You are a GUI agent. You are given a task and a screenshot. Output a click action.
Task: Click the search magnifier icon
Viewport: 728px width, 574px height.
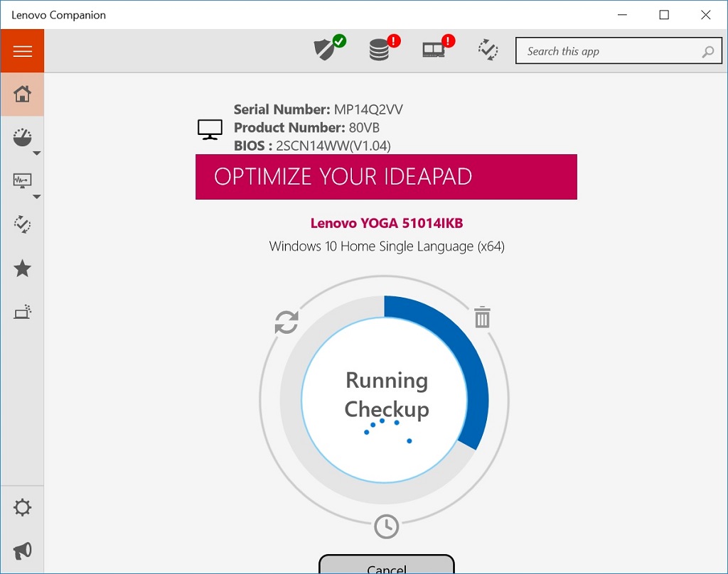click(707, 52)
